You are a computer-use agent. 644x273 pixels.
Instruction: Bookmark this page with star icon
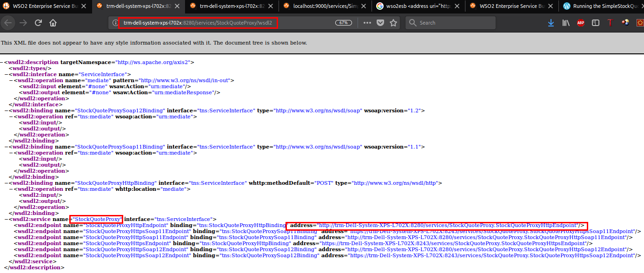tap(393, 23)
